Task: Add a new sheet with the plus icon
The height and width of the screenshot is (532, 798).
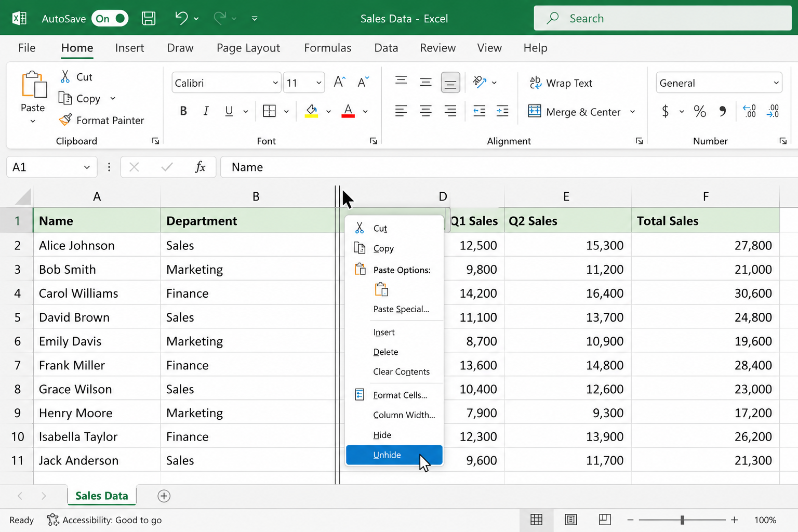Action: [x=164, y=496]
